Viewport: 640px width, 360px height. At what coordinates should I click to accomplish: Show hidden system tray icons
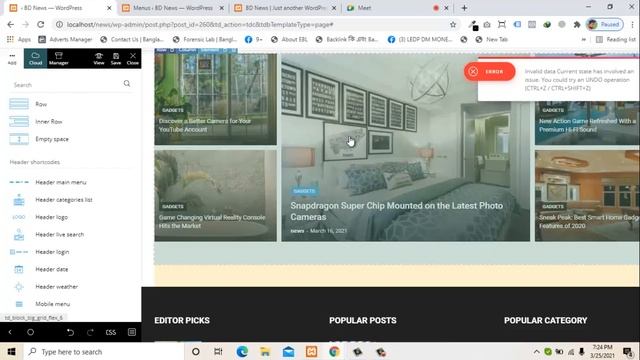(x=536, y=351)
